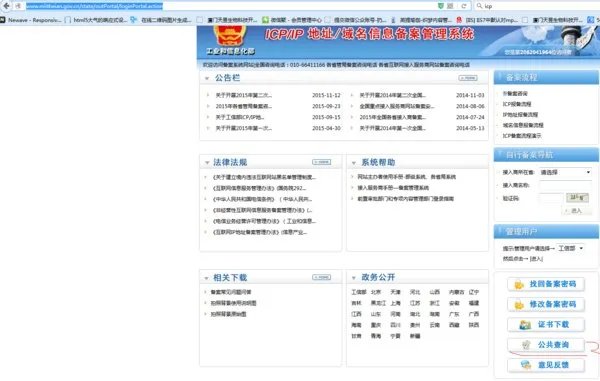Click the captcha verification image

pyautogui.click(x=577, y=198)
